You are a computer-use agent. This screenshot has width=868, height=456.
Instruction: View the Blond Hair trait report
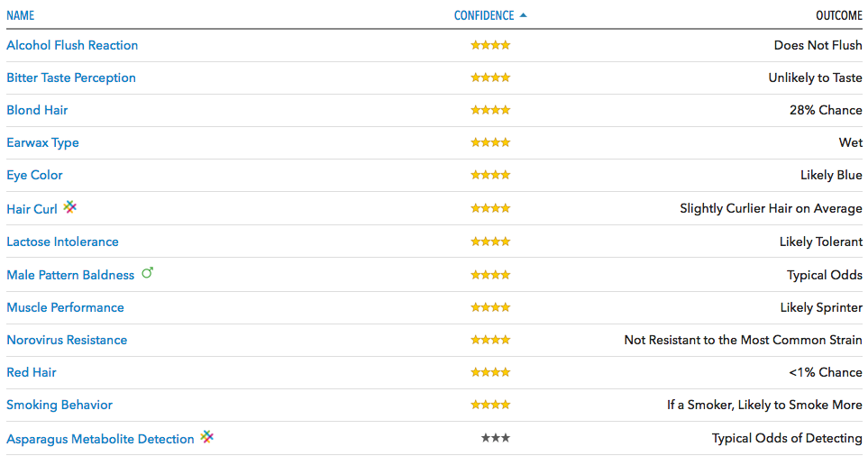pos(37,110)
